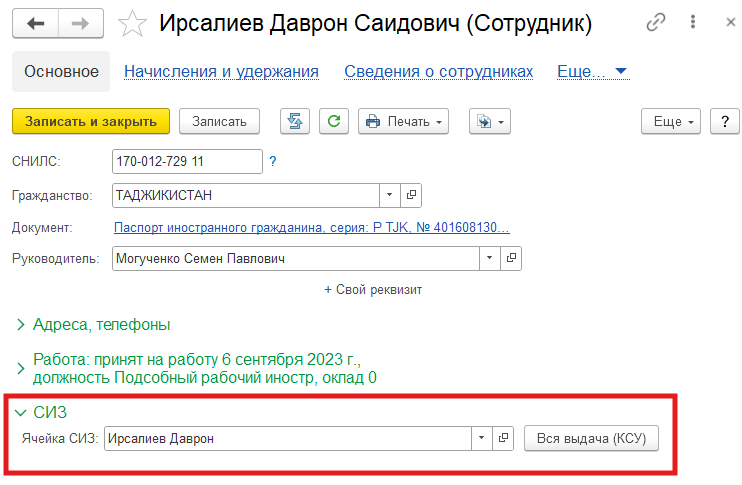Click + Свой реквизит link
This screenshot has width=742, height=485.
pyautogui.click(x=373, y=290)
